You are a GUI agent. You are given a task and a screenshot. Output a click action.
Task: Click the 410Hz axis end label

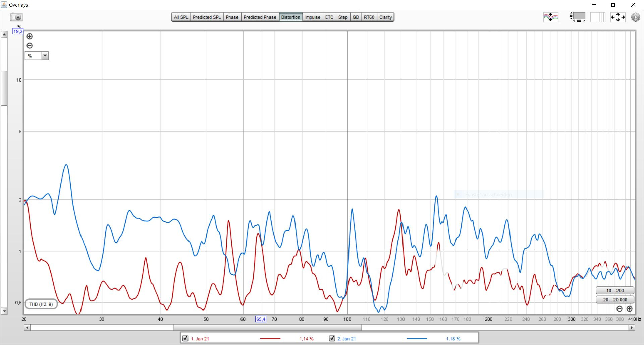point(634,319)
